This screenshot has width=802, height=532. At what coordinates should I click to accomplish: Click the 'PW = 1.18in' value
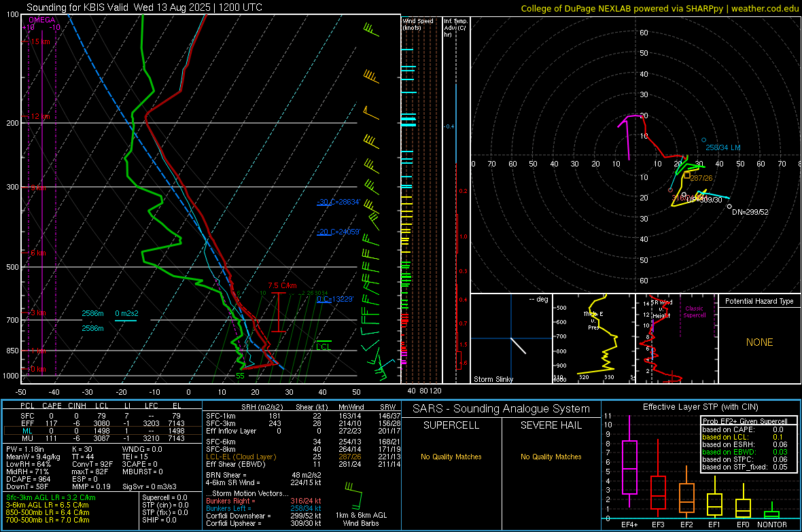(26, 449)
